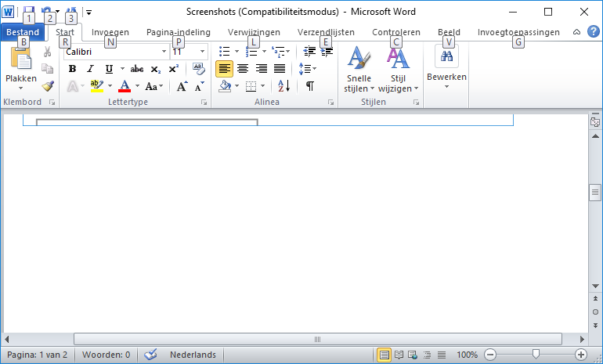Open the Customize Quick Access Toolbar arrow
This screenshot has height=364, width=603.
[x=88, y=13]
